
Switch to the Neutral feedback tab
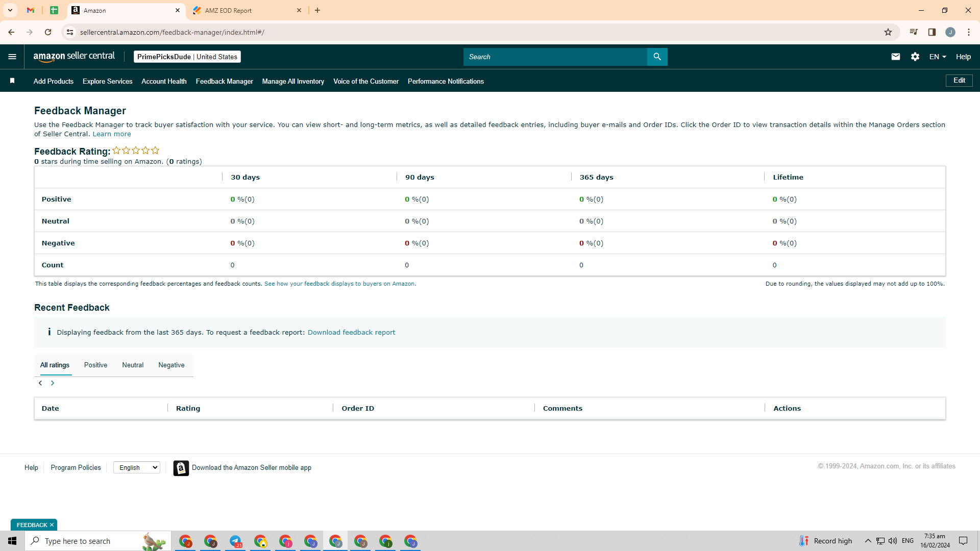[133, 365]
